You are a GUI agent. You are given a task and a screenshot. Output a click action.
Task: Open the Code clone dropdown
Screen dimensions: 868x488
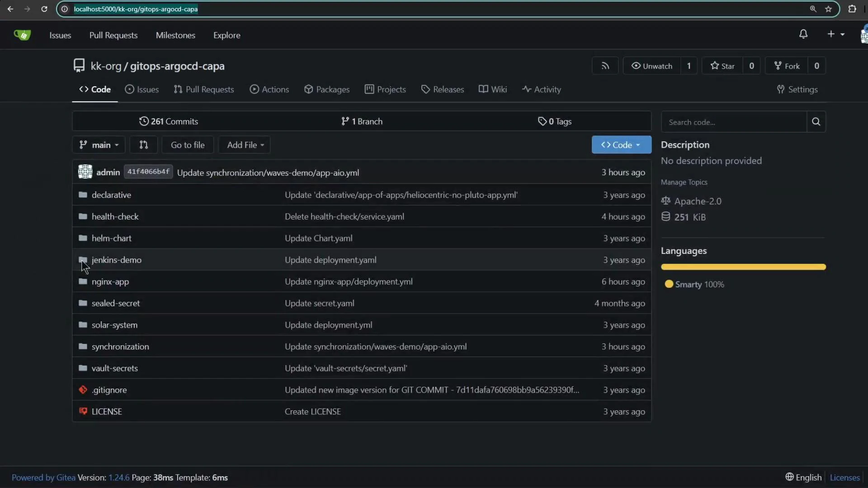[x=621, y=145]
